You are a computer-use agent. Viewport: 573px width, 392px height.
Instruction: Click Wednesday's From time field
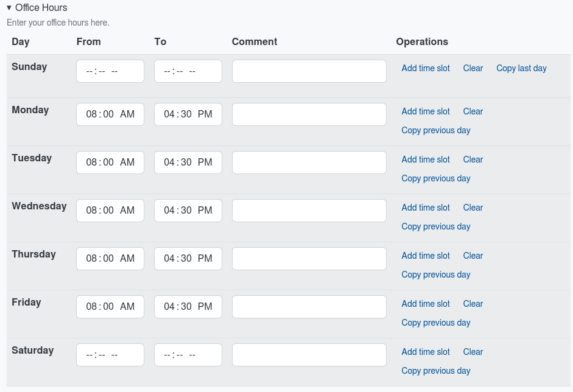point(110,210)
